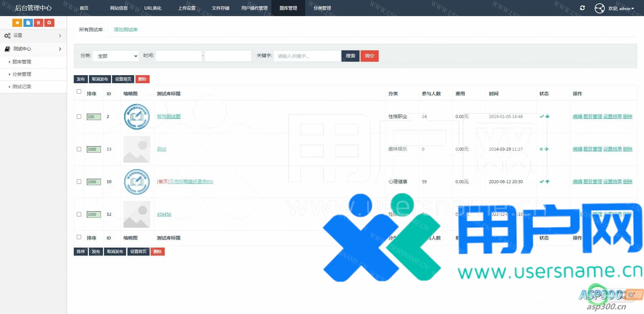Open 网站信息 in the top navigation
The width and height of the screenshot is (644, 314).
(x=119, y=8)
